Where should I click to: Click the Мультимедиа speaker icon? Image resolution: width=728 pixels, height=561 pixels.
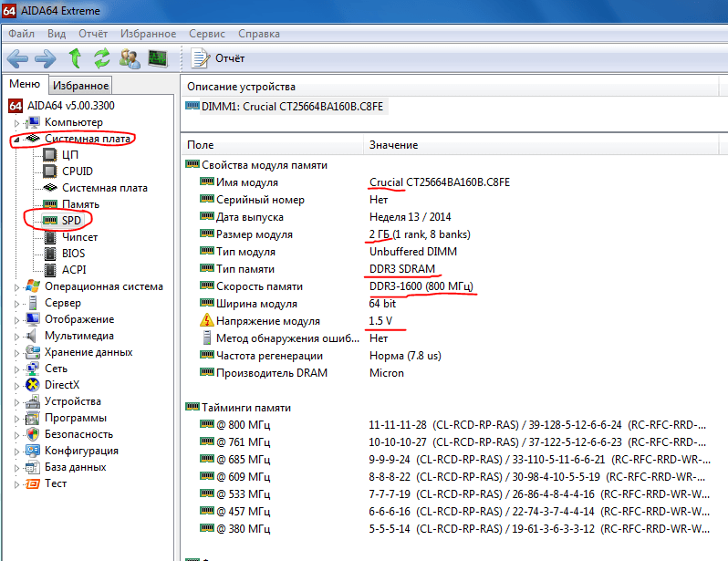[32, 336]
